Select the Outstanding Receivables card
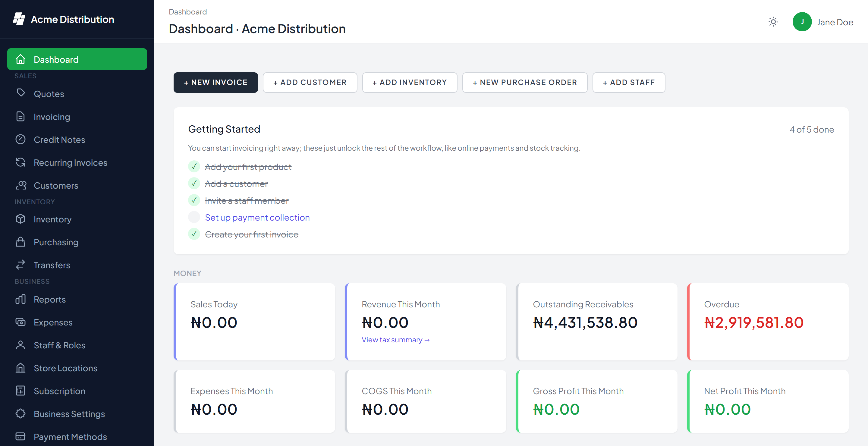 click(597, 322)
